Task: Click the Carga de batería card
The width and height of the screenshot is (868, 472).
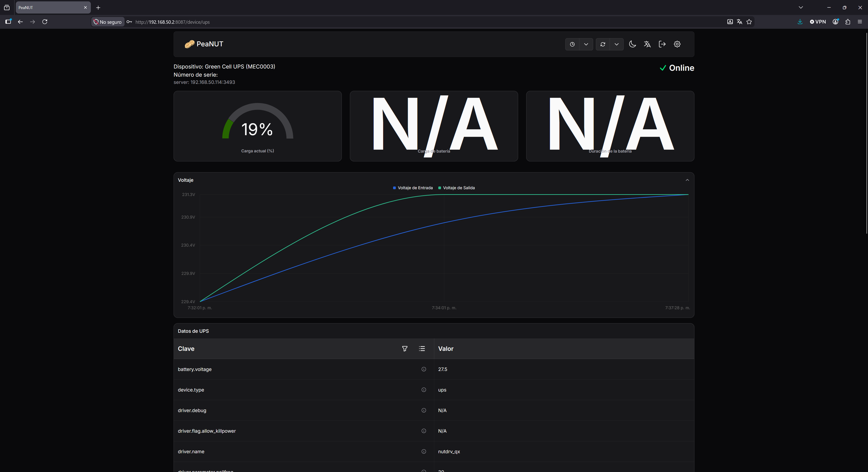Action: click(x=434, y=126)
